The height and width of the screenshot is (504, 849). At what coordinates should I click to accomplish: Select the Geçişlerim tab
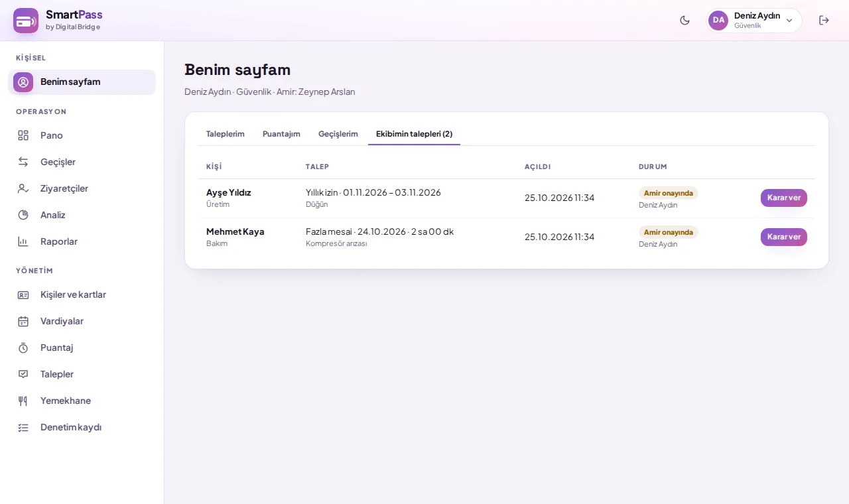338,134
